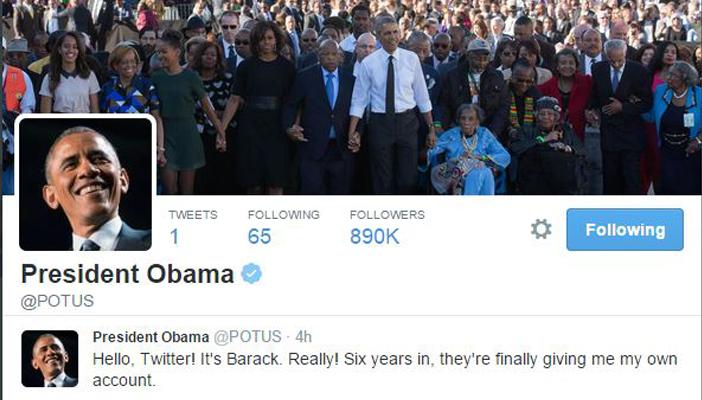Open the tweet's 4h timestamp
This screenshot has height=400, width=702.
[x=304, y=337]
